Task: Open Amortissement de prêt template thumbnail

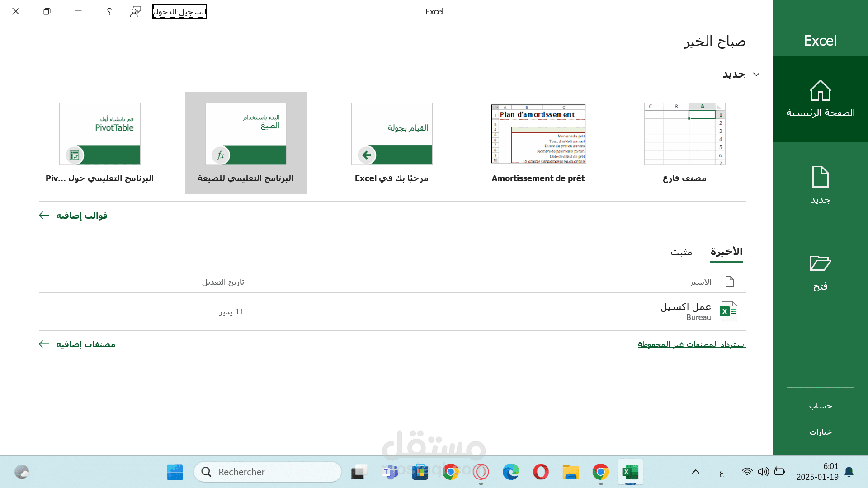Action: pyautogui.click(x=538, y=134)
